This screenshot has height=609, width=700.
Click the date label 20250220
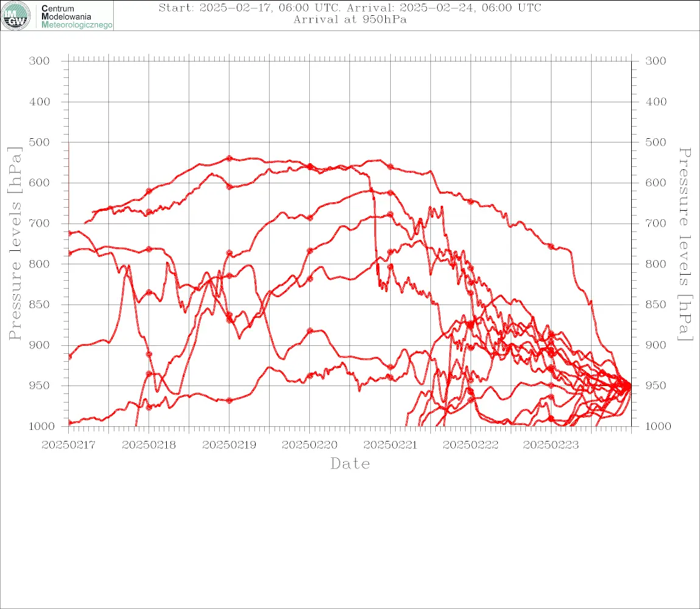point(309,445)
